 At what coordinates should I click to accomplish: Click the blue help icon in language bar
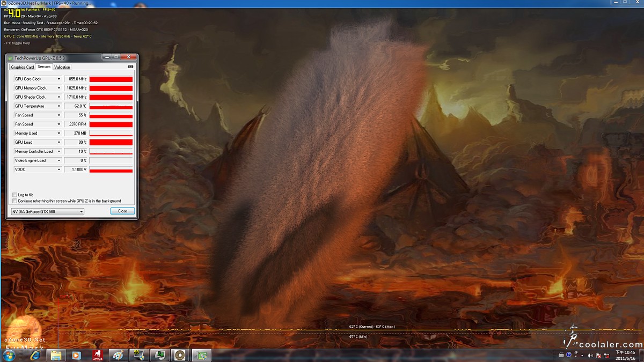tap(569, 355)
